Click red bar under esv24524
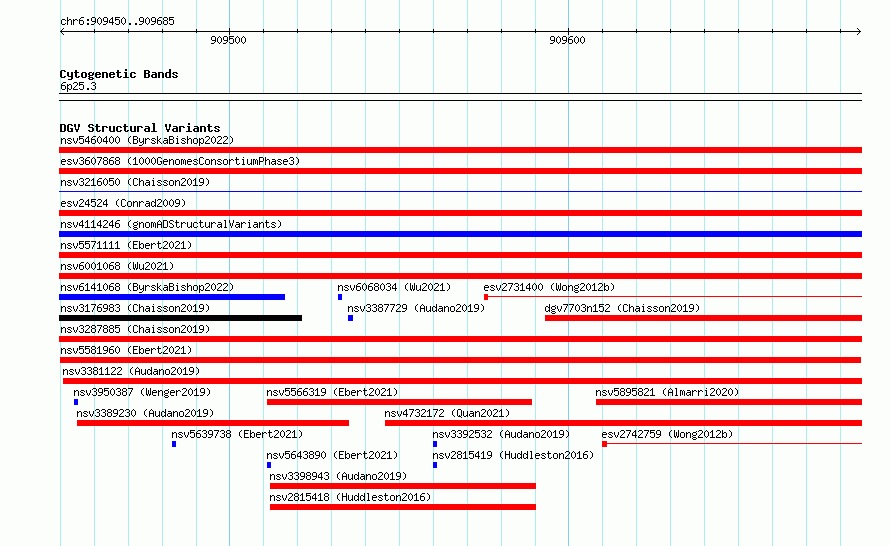 [460, 213]
